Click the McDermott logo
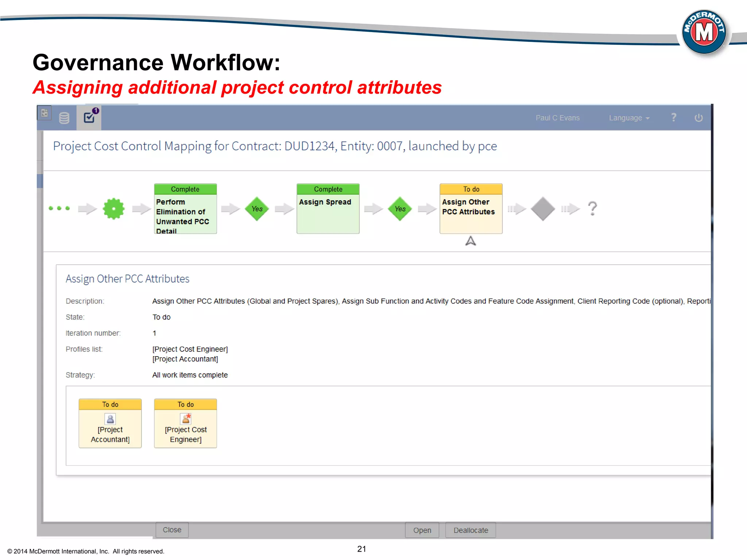The width and height of the screenshot is (747, 560). [x=704, y=32]
